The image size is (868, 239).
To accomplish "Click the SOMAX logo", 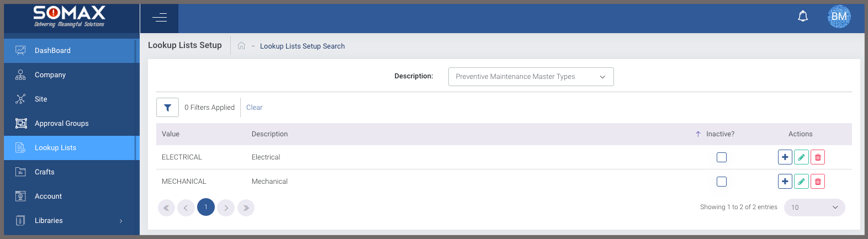I will (x=70, y=17).
